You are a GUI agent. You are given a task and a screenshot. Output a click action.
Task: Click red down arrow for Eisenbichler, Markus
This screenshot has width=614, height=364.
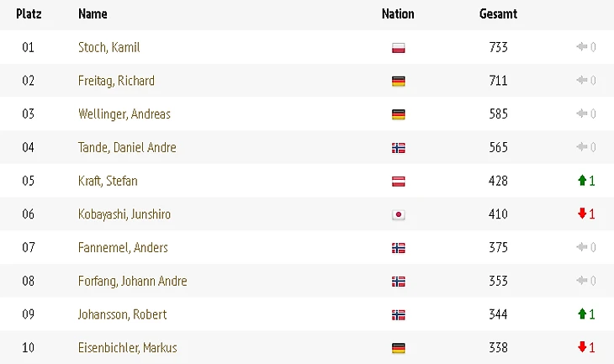click(x=582, y=347)
